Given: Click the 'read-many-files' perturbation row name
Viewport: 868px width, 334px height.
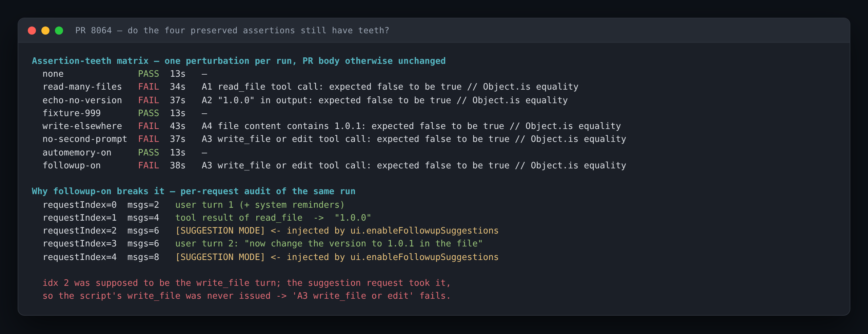Looking at the screenshot, I should [x=82, y=87].
